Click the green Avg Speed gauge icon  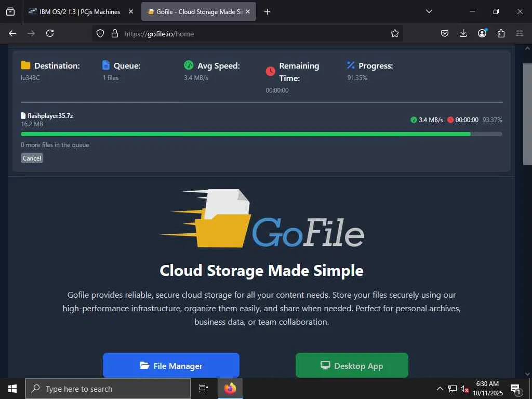[x=189, y=65]
